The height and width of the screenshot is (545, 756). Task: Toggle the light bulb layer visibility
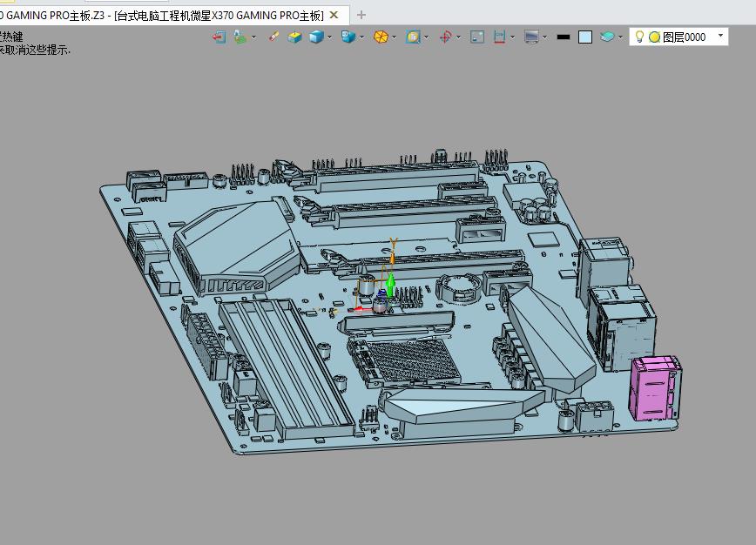click(x=639, y=37)
